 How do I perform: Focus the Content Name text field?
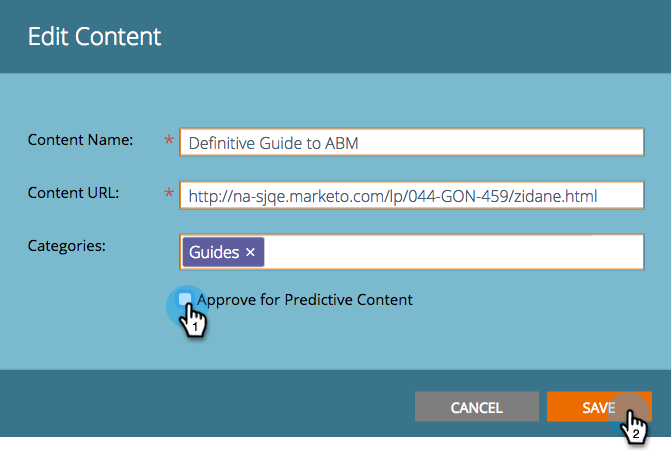[x=410, y=143]
